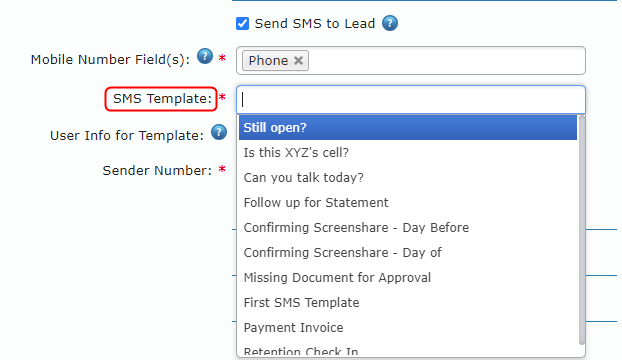This screenshot has width=622, height=360.
Task: Focus the SMS Template search input
Action: point(411,100)
